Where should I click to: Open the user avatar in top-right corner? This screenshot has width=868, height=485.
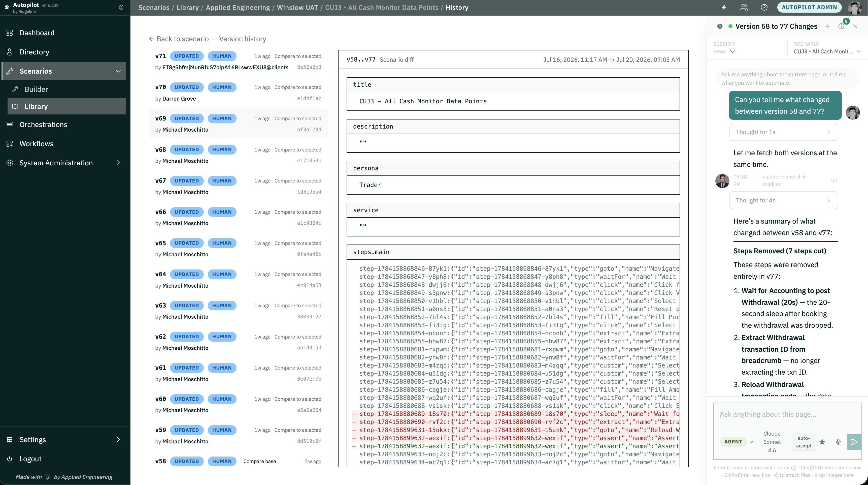pos(854,7)
